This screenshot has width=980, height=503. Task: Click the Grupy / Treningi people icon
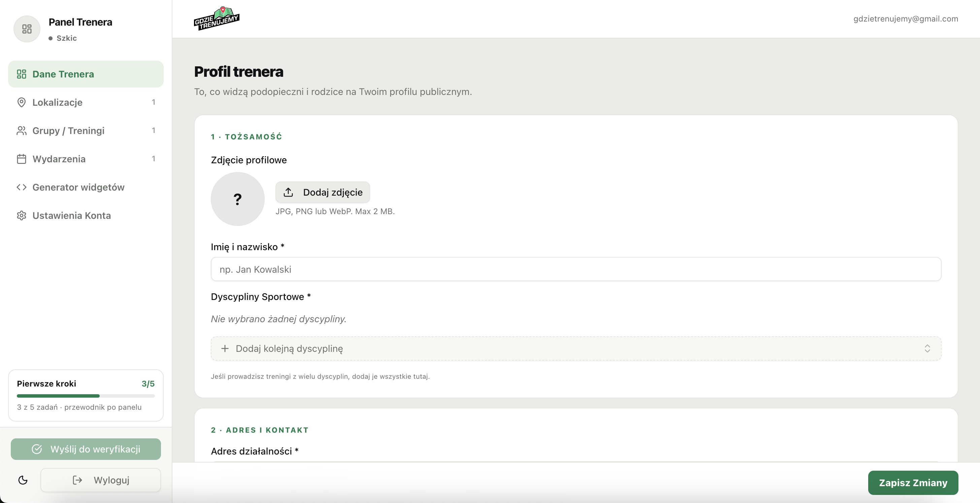pos(22,130)
